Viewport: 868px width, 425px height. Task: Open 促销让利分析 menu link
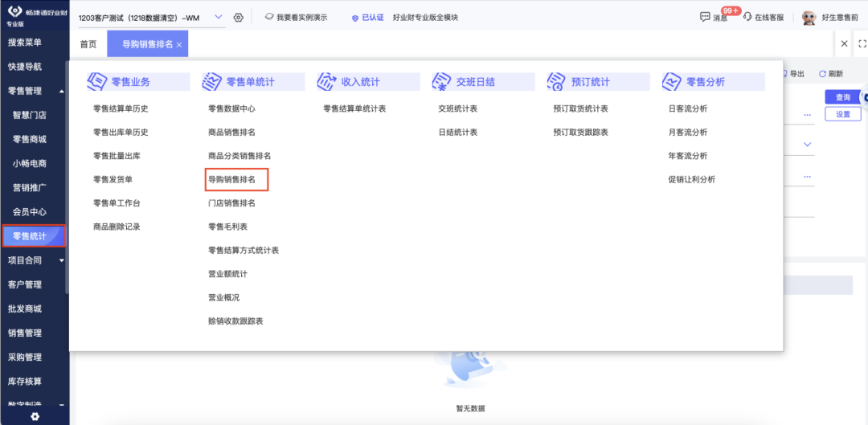click(x=691, y=180)
